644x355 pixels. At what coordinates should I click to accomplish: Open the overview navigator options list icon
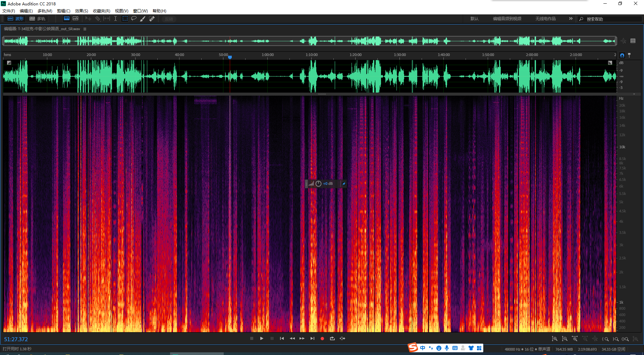tap(633, 41)
